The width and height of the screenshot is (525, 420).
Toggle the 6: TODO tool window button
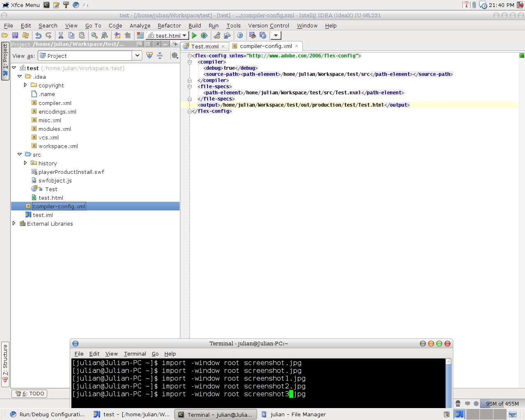pyautogui.click(x=30, y=394)
